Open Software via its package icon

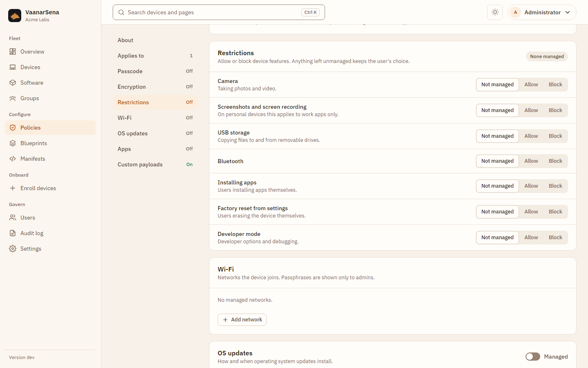13,83
